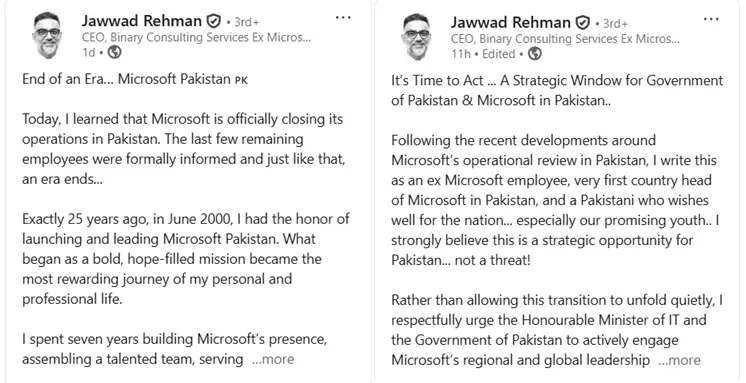The height and width of the screenshot is (383, 746).
Task: Open the profile photo on the right post
Action: 416,37
